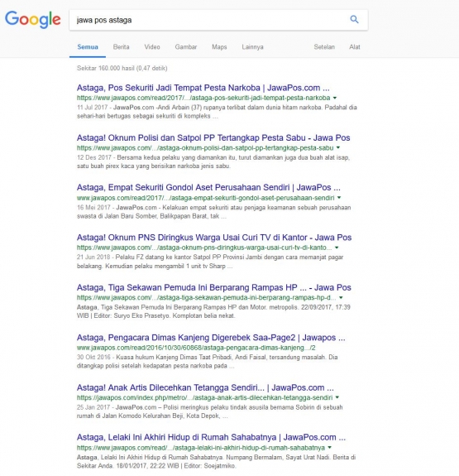This screenshot has height=476, width=459.
Task: Click 'Sekitar 160.000 hasil' result count text
Action: pyautogui.click(x=122, y=68)
